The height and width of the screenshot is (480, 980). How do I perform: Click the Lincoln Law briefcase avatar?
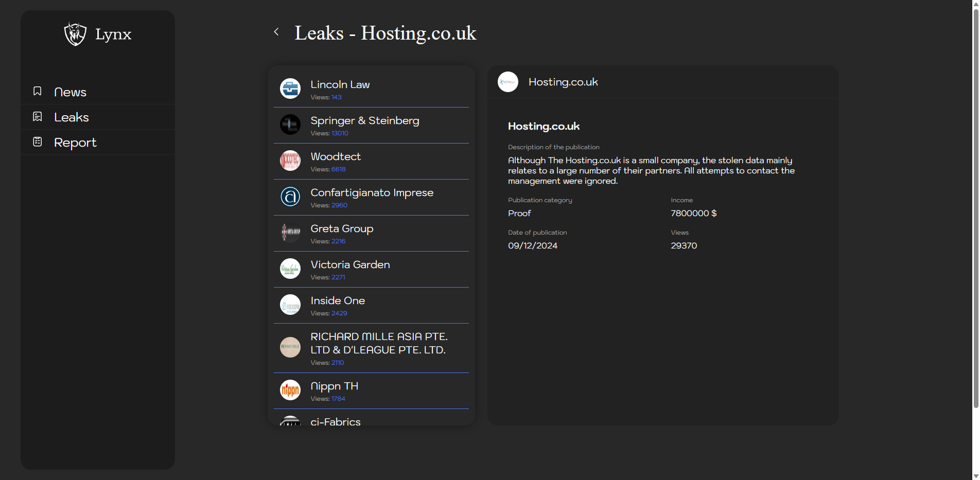pyautogui.click(x=290, y=88)
